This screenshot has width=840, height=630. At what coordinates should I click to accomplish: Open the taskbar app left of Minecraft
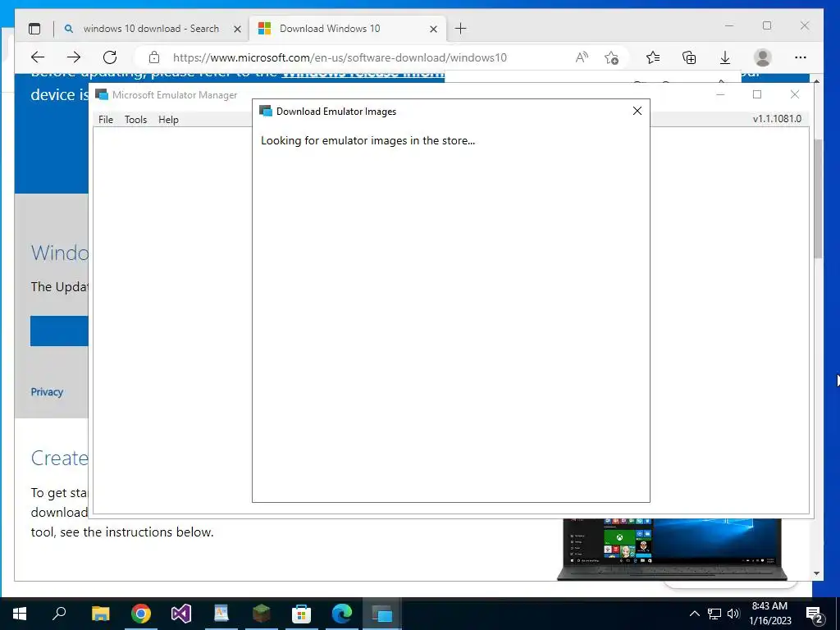pos(221,614)
